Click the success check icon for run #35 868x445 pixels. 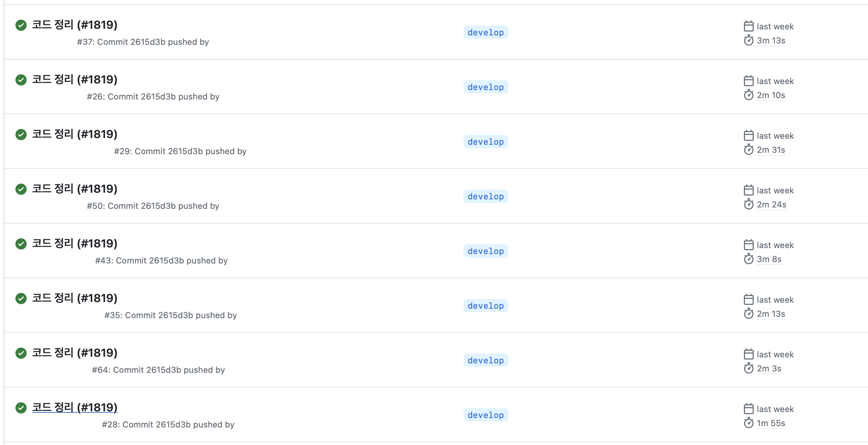[21, 299]
